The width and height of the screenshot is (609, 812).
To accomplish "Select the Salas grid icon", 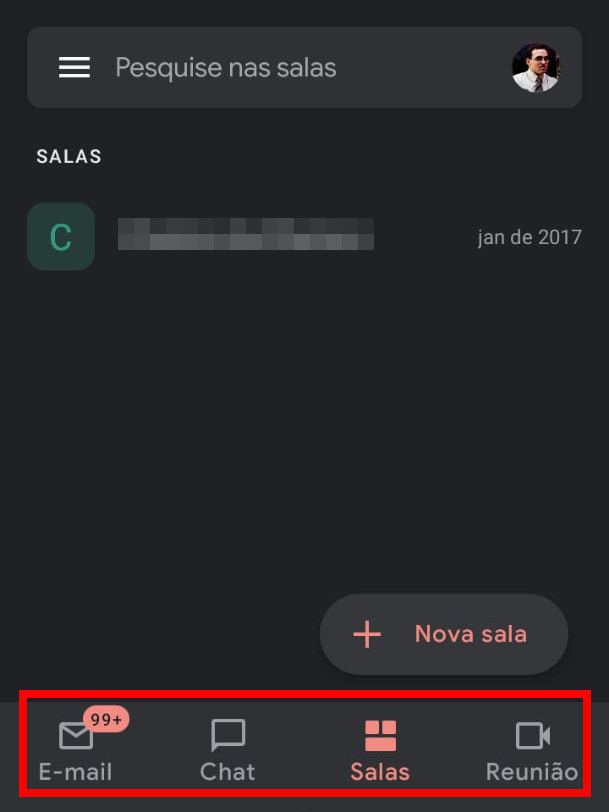I will pos(380,735).
